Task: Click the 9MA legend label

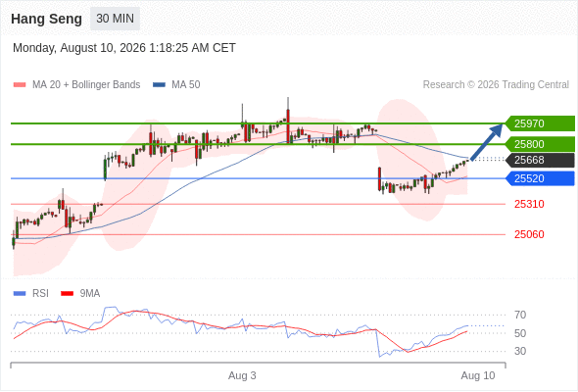Action: (x=90, y=294)
